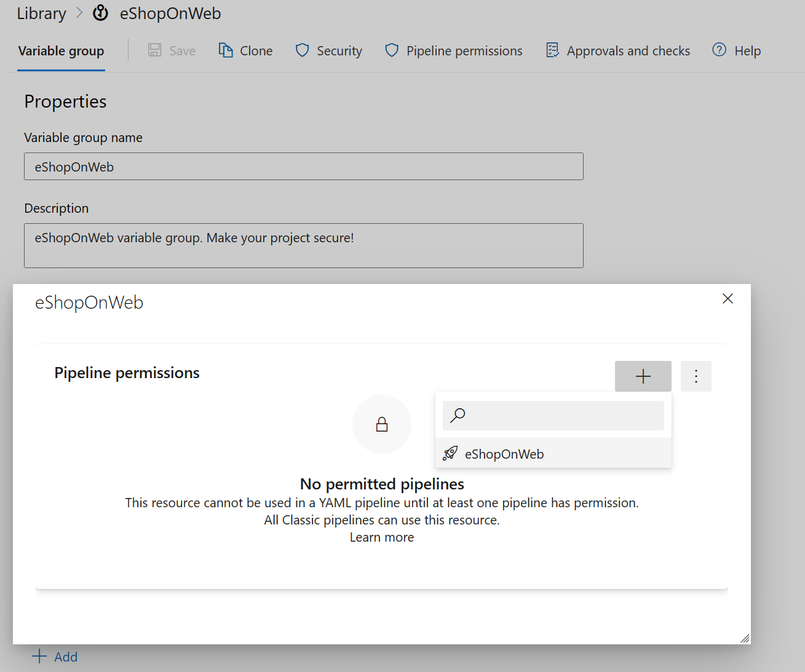805x672 pixels.
Task: Dismiss the eShopOnWeb permissions dialog
Action: click(x=728, y=299)
